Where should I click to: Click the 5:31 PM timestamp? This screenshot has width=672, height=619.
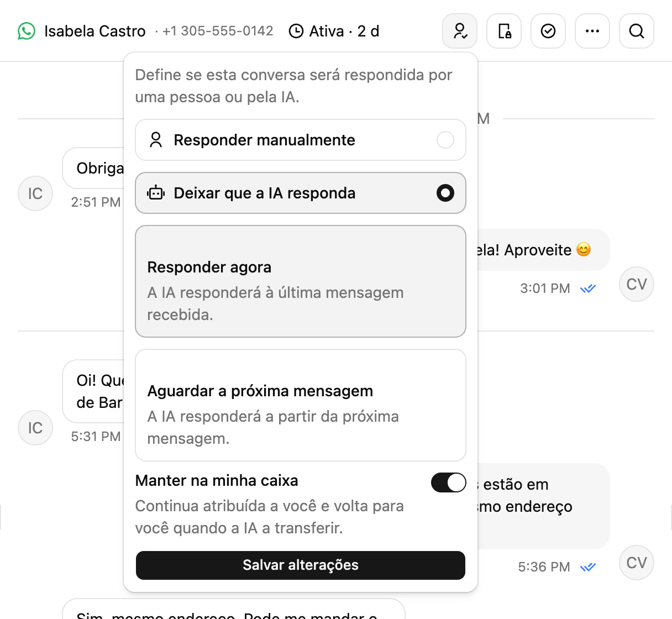click(x=96, y=437)
